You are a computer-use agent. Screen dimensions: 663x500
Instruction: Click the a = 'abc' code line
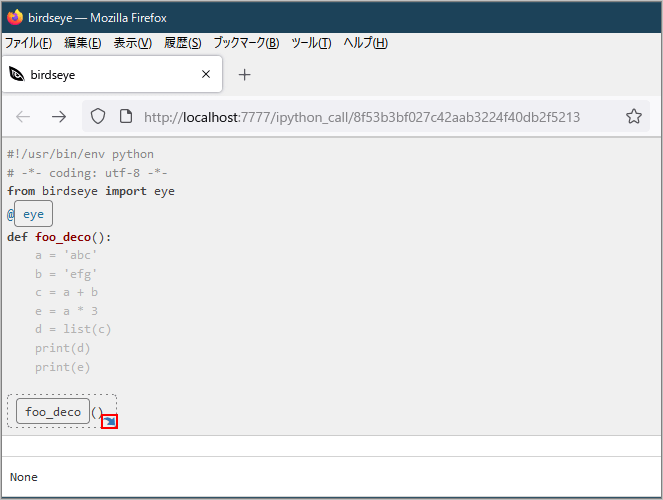(66, 255)
